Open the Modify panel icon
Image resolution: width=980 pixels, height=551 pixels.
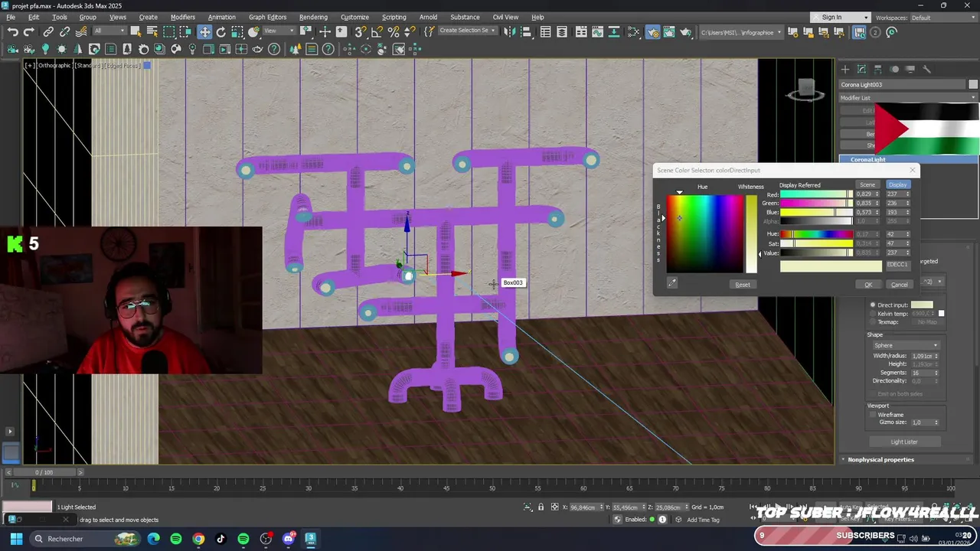point(861,70)
